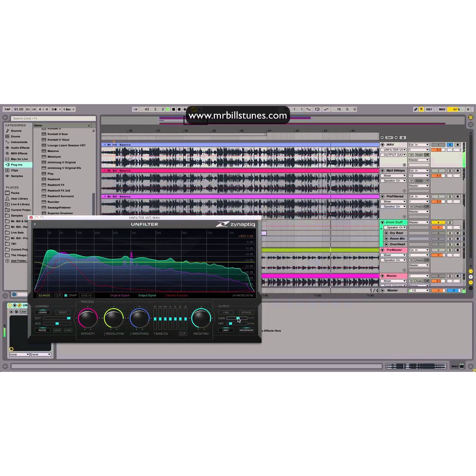Show the arrangement view selector icon
The height and width of the screenshot is (476, 476).
[x=471, y=118]
